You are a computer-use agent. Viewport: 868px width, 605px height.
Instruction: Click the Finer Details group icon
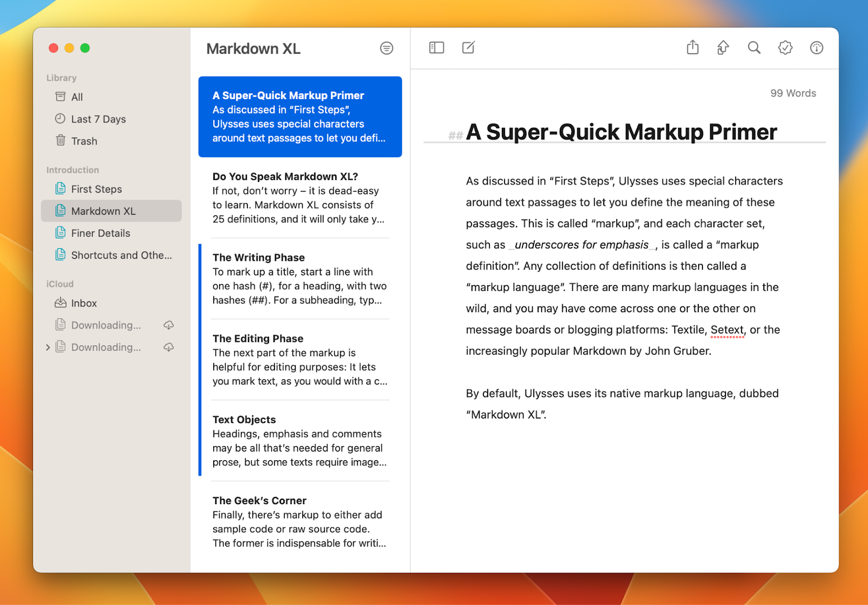61,233
